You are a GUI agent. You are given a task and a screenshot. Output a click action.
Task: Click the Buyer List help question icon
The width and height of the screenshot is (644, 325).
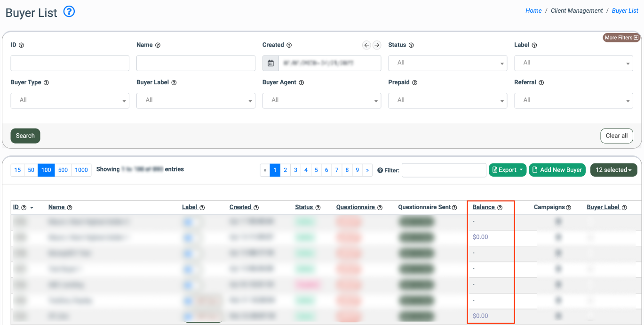tap(69, 11)
